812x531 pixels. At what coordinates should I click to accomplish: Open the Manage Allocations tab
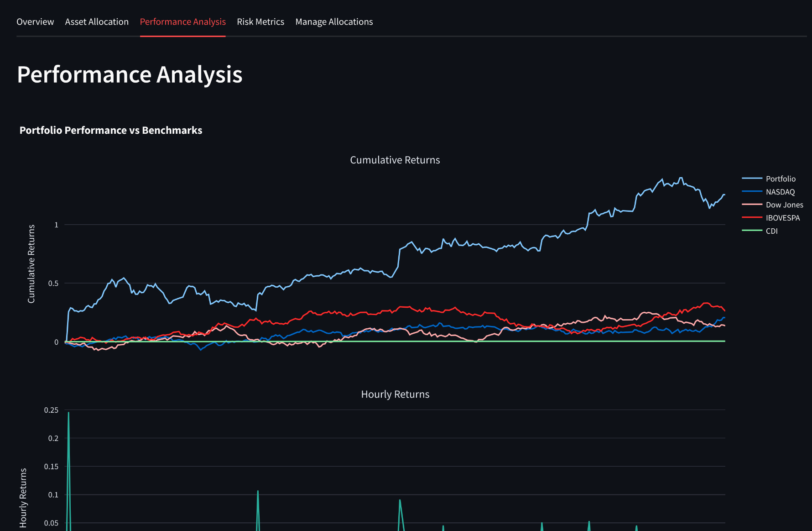[x=334, y=22]
